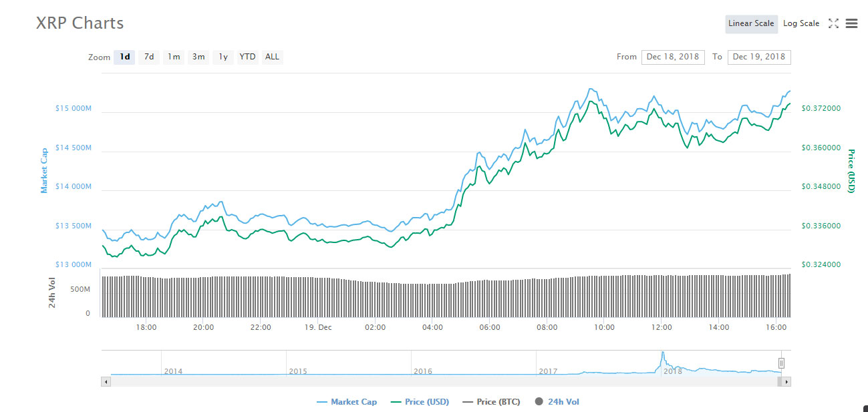Image resolution: width=868 pixels, height=412 pixels.
Task: Click the $15 000M axis label
Action: [74, 108]
